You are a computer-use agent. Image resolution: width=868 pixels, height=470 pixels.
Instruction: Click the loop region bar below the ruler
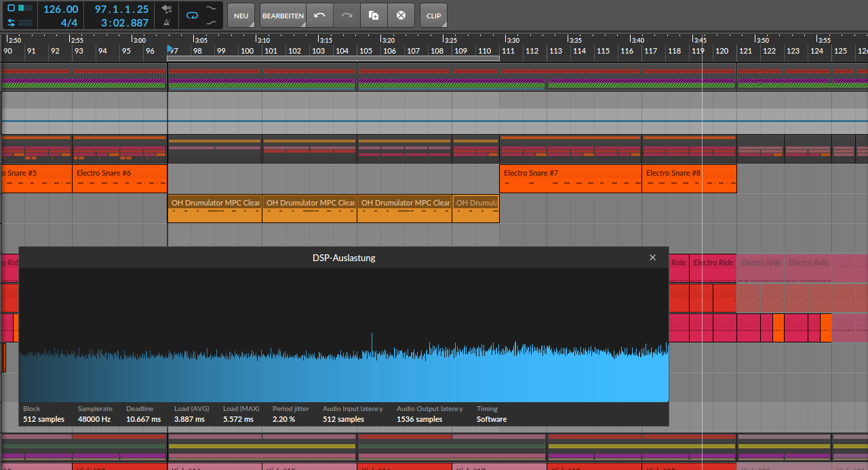coord(333,58)
